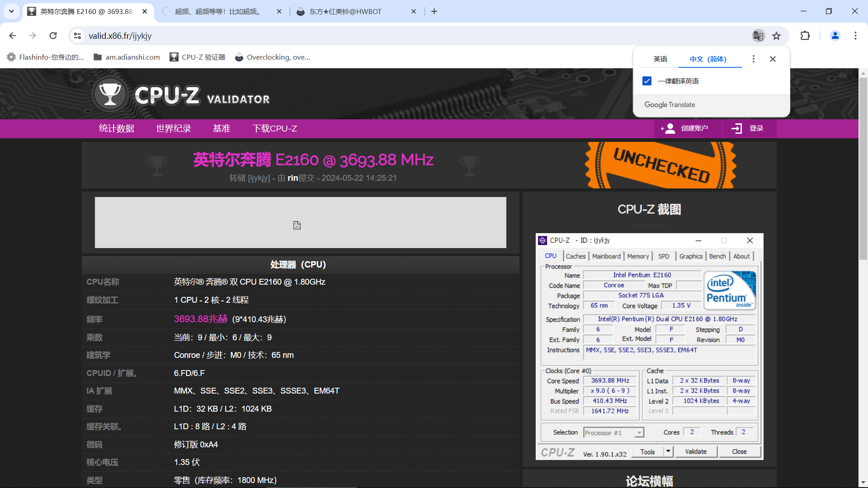This screenshot has height=488, width=868.
Task: Click 3693.88兆赫 frequency value
Action: pos(201,319)
